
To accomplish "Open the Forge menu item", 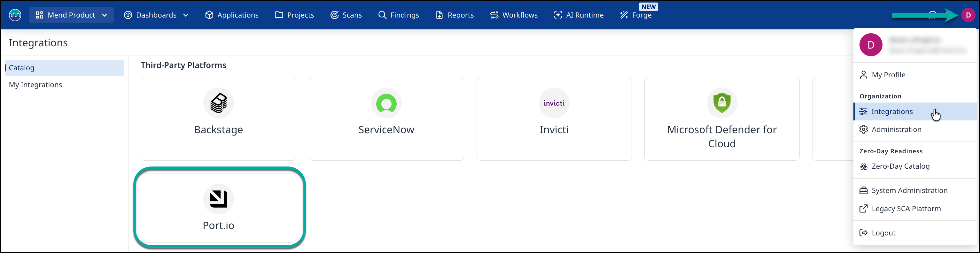I will [x=636, y=15].
